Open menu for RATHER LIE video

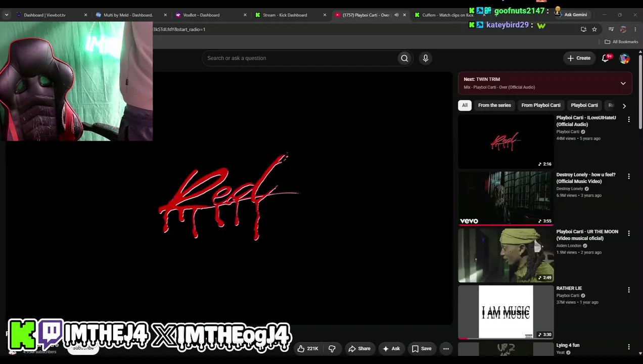[x=629, y=290]
